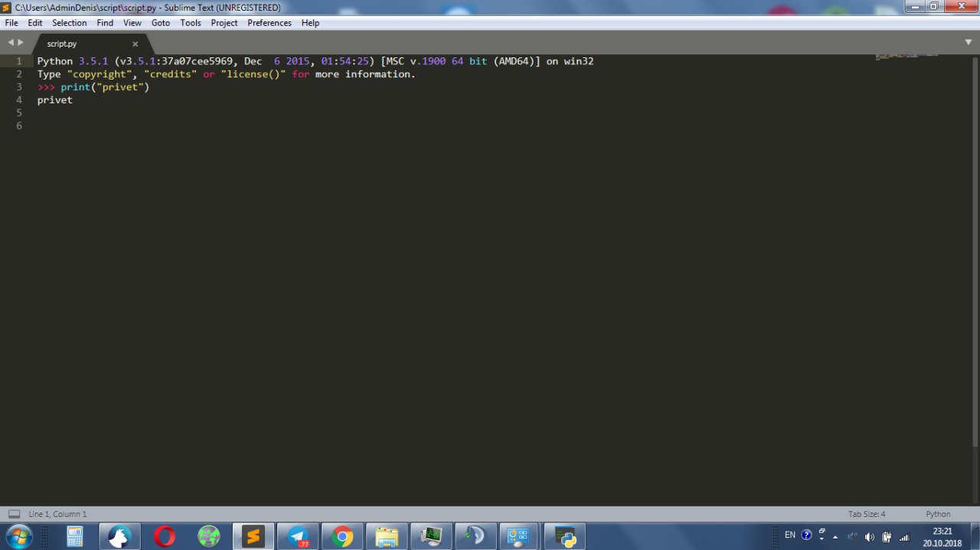The width and height of the screenshot is (980, 550).
Task: Show hidden tray icons arrow
Action: click(x=836, y=537)
